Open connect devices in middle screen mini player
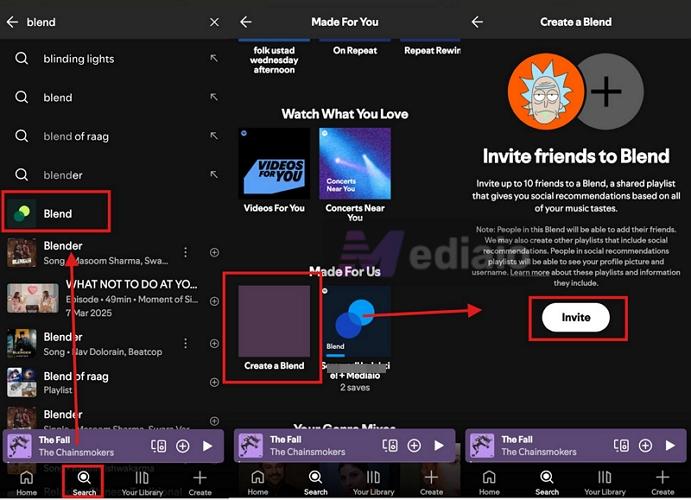The width and height of the screenshot is (691, 500). [x=390, y=445]
